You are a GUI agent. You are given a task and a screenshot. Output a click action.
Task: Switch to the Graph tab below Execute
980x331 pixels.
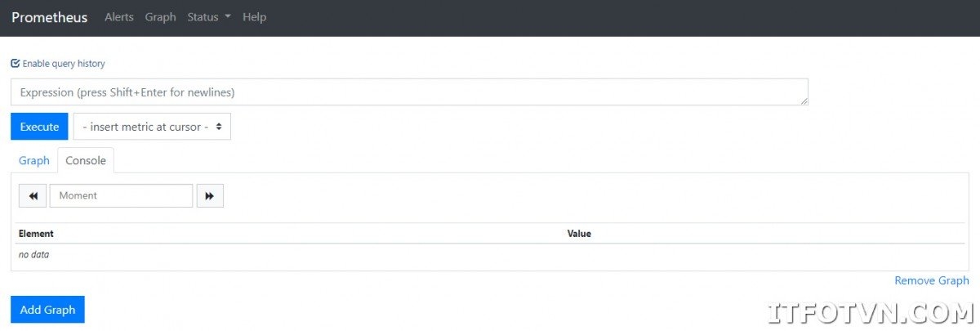click(34, 160)
